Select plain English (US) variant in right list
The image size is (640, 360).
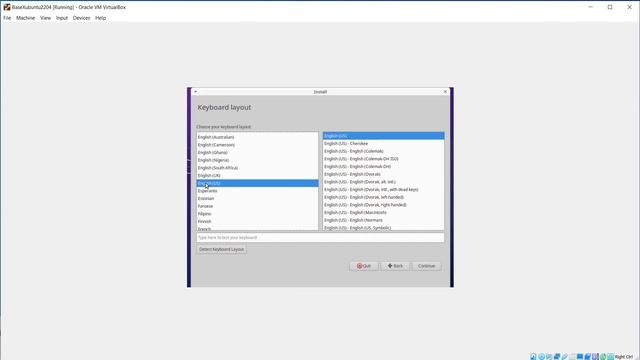coord(383,136)
